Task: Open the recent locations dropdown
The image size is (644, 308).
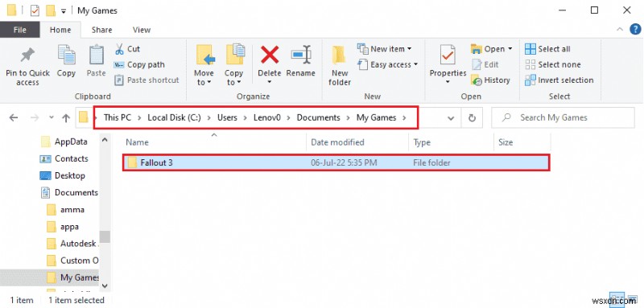Action: (52, 117)
